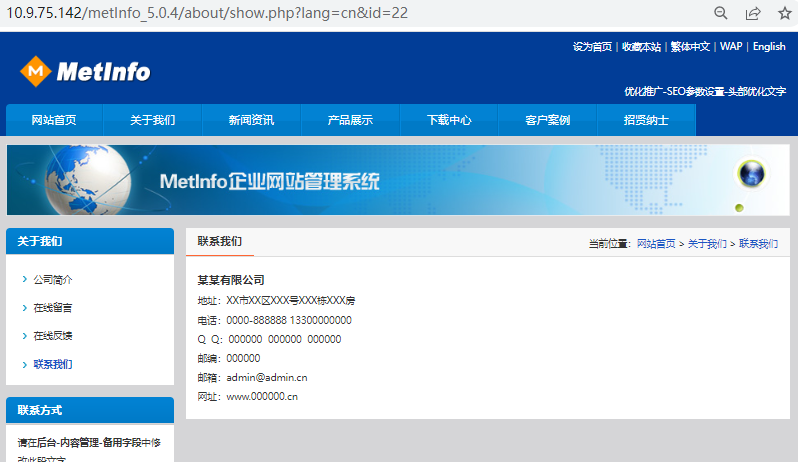This screenshot has height=462, width=798.
Task: Click the share page icon
Action: click(x=753, y=13)
